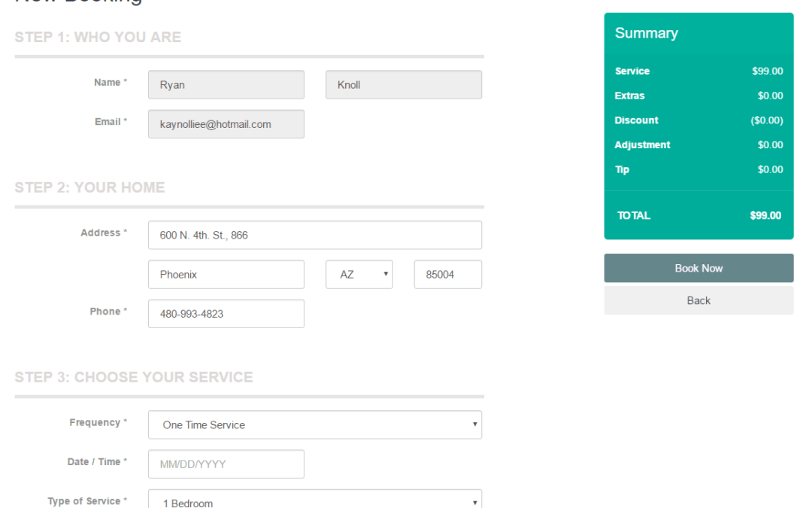The width and height of the screenshot is (812, 508).
Task: Open the Type of Service dropdown
Action: click(315, 500)
